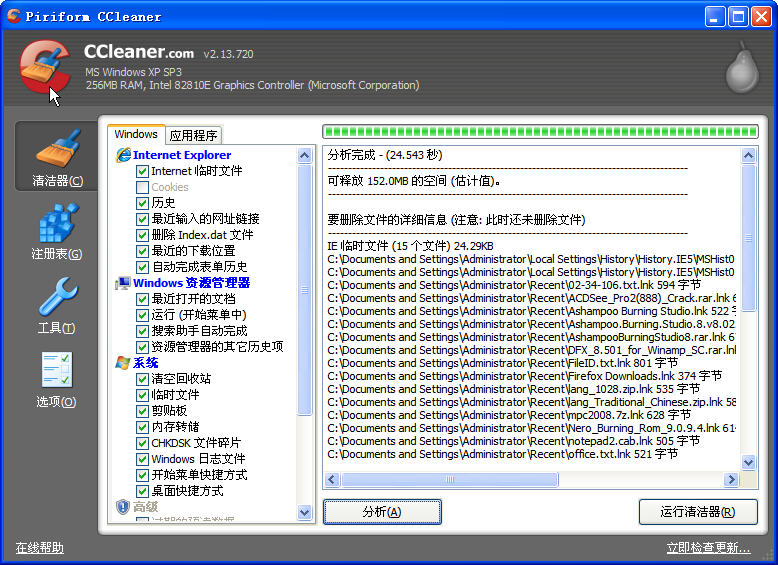Toggle 内存转储 checkbox

tap(142, 427)
